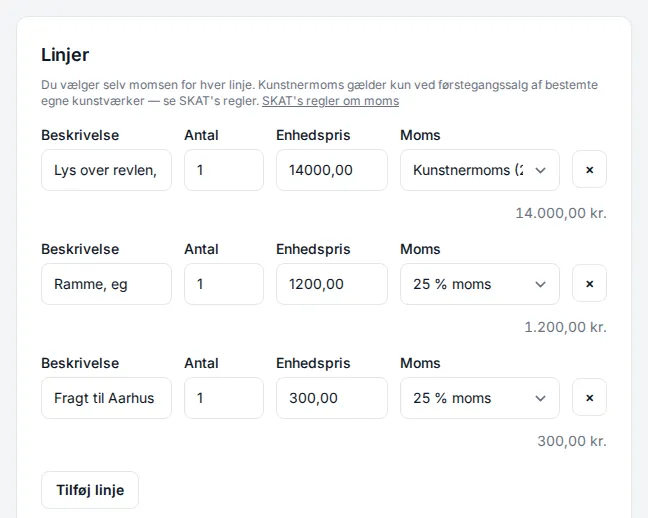Open Moms dropdown for Ramme line

click(x=480, y=284)
